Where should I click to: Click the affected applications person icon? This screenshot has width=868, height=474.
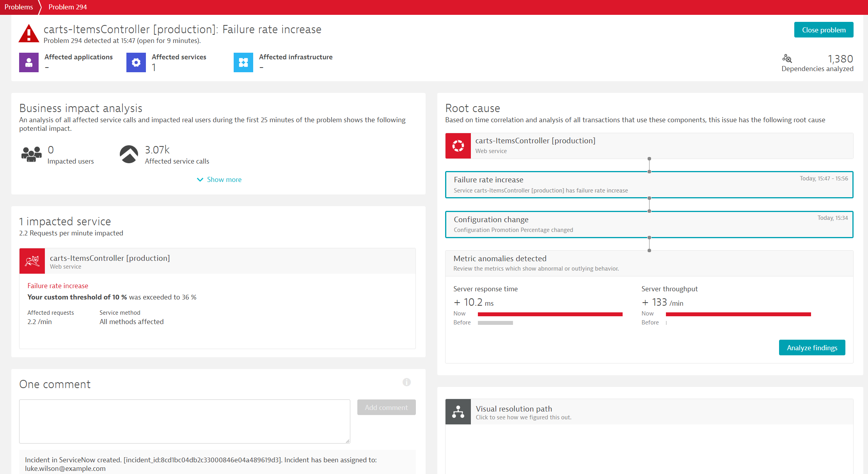click(29, 62)
